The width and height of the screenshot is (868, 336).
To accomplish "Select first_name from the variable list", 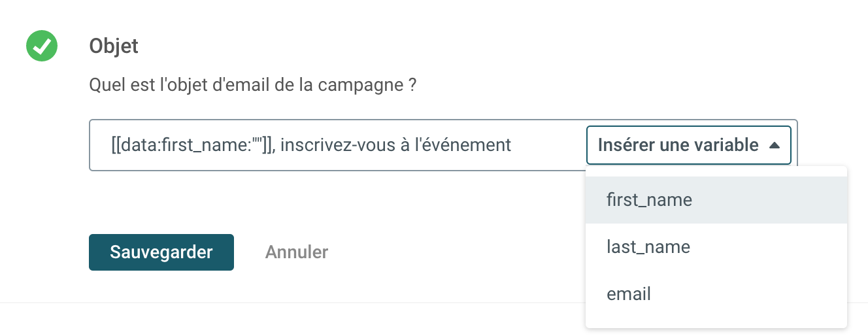I will click(649, 199).
